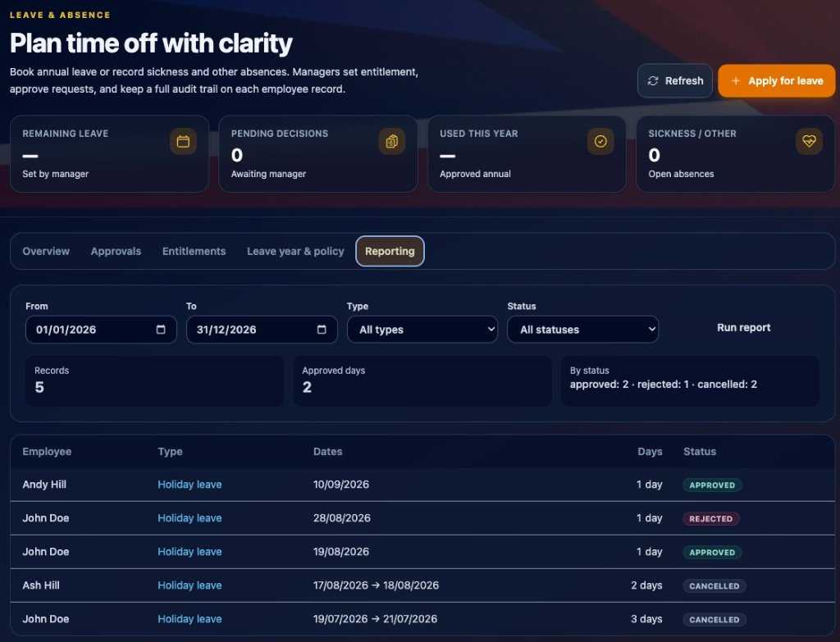
Task: Click the "3 days" cell
Action: [x=646, y=619]
